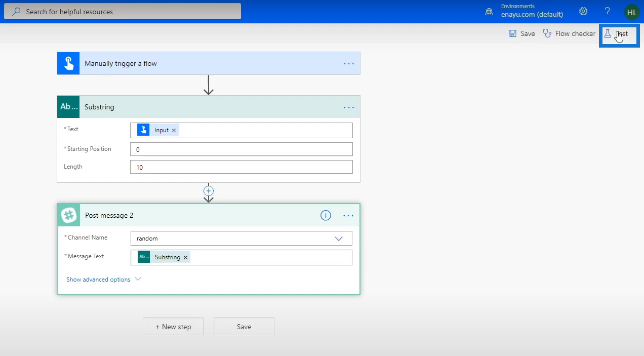644x356 pixels.
Task: Click the Slack icon on Post message 2
Action: (x=69, y=215)
